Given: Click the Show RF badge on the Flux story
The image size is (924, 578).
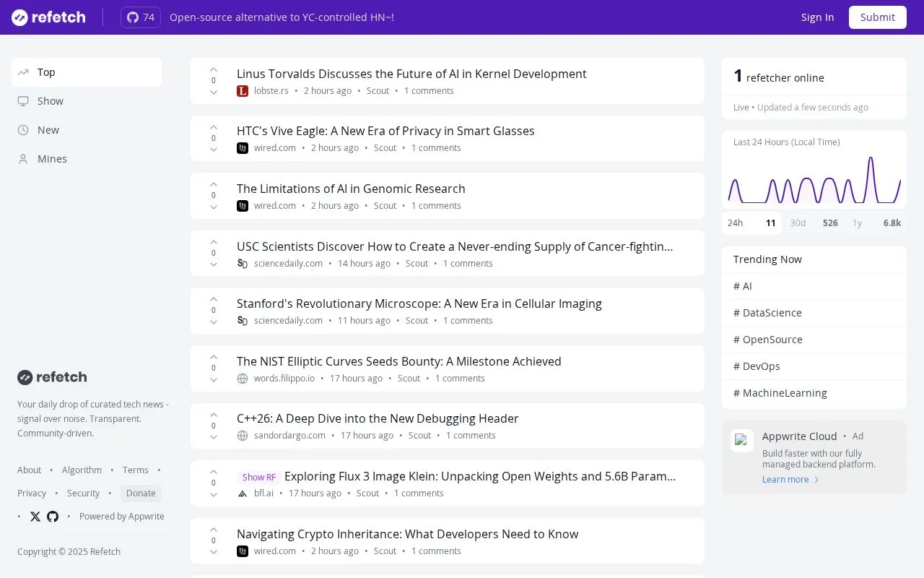Looking at the screenshot, I should click(258, 478).
